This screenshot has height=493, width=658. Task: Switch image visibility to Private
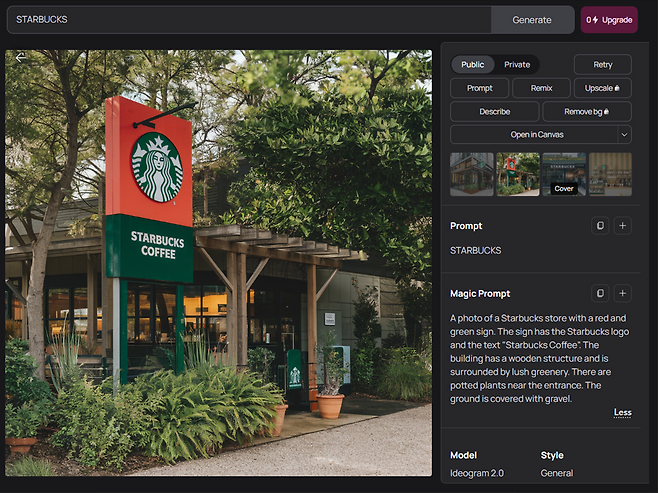click(x=517, y=65)
